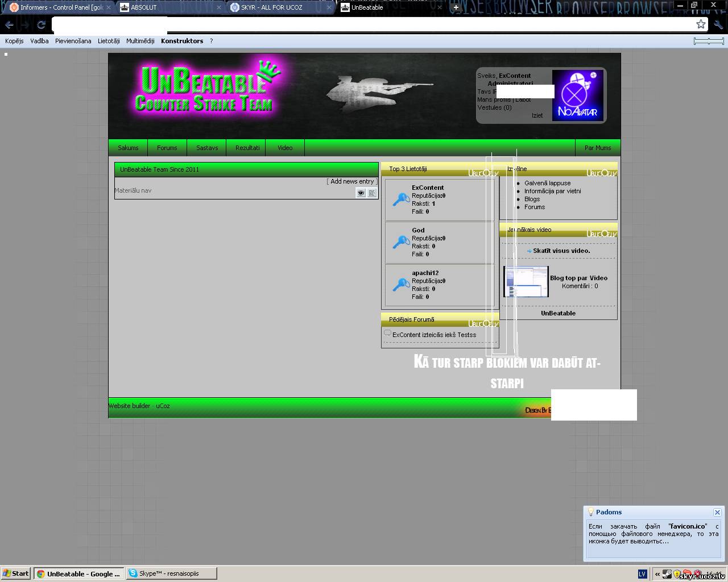Close the Informers Control Panel tab
The height and width of the screenshot is (582, 728).
(109, 7)
